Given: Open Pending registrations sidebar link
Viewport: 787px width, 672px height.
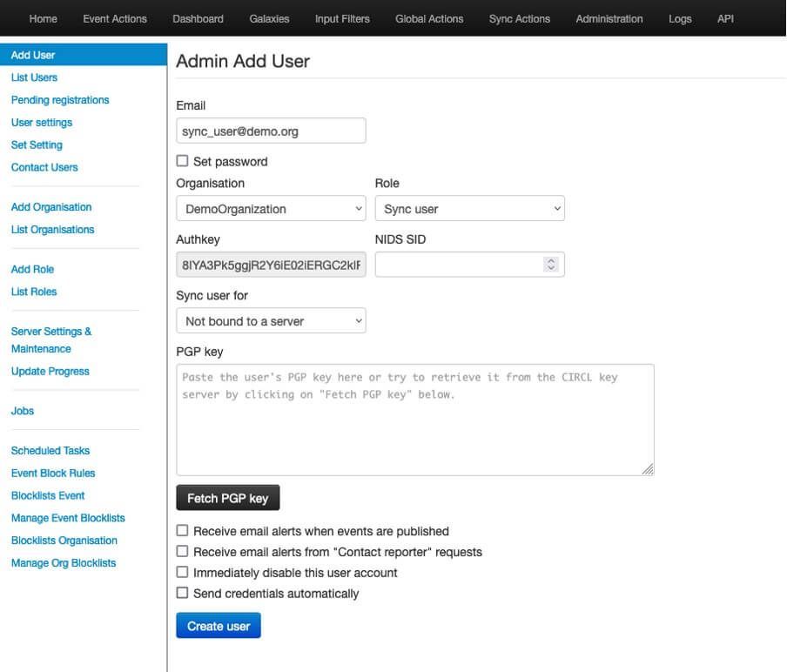Looking at the screenshot, I should (x=60, y=100).
